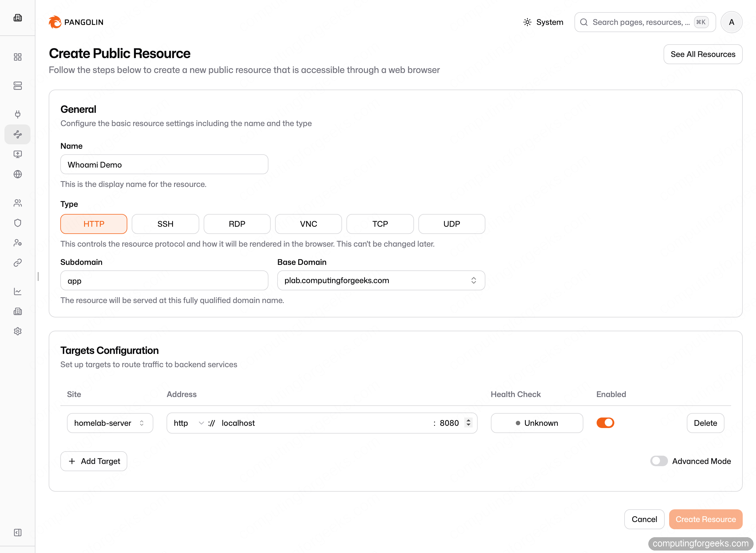The width and height of the screenshot is (756, 553).
Task: Click the sidebar resize handle
Action: tap(38, 276)
